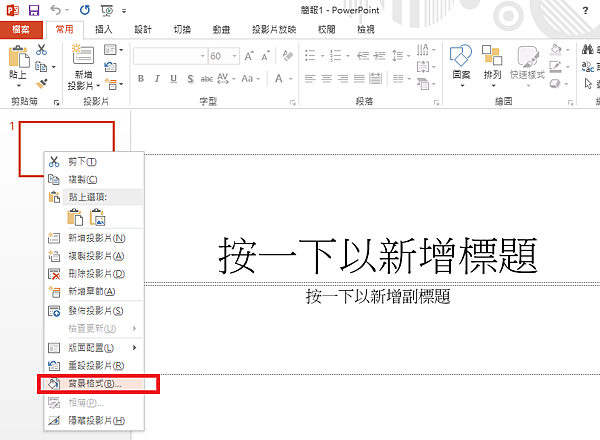Click the Arrange (排列) icon

(x=492, y=56)
